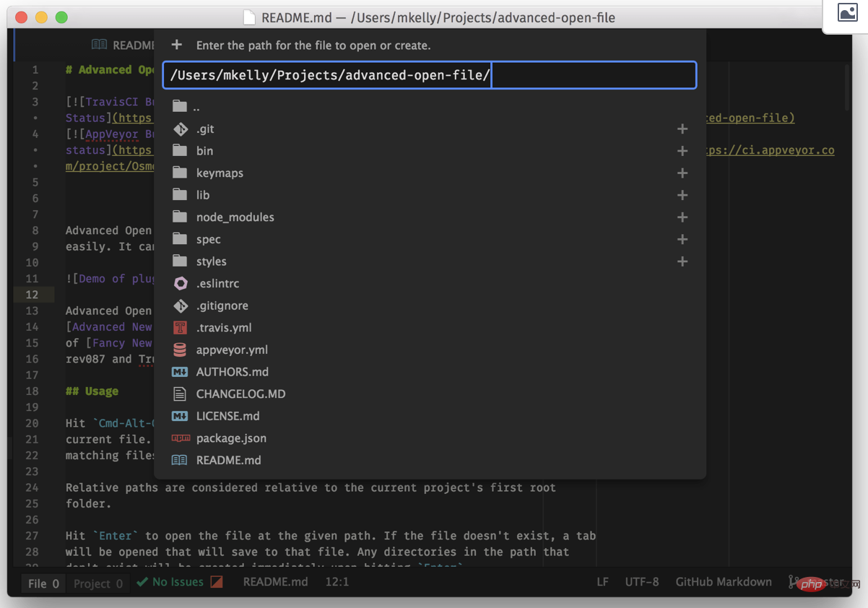The width and height of the screenshot is (868, 608).
Task: Click the CHANGELOG.MD document icon
Action: (x=180, y=394)
